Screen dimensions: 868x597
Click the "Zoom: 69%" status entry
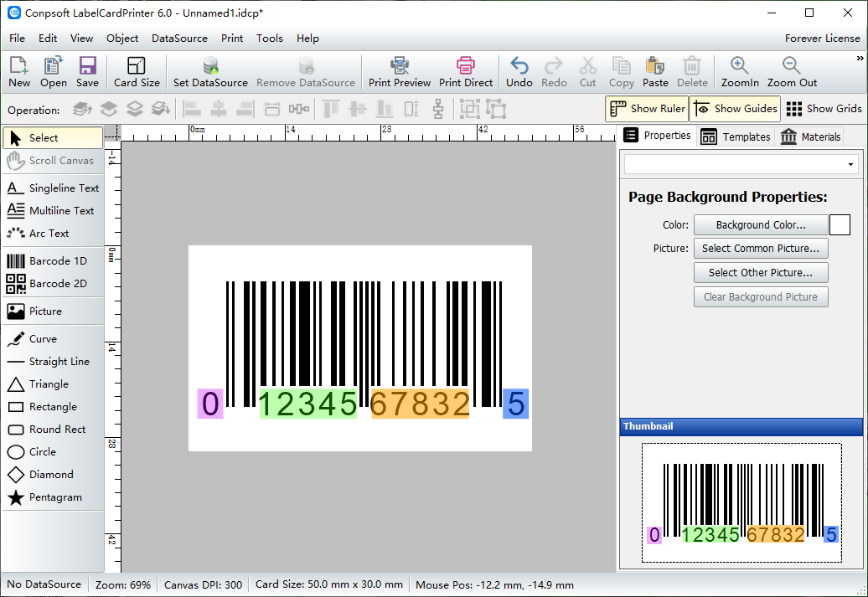click(x=123, y=584)
